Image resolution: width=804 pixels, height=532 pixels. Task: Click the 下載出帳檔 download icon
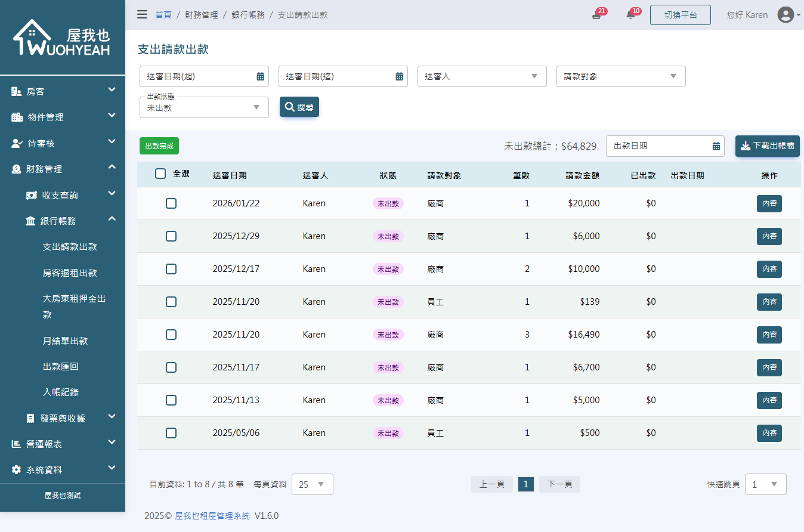[745, 146]
